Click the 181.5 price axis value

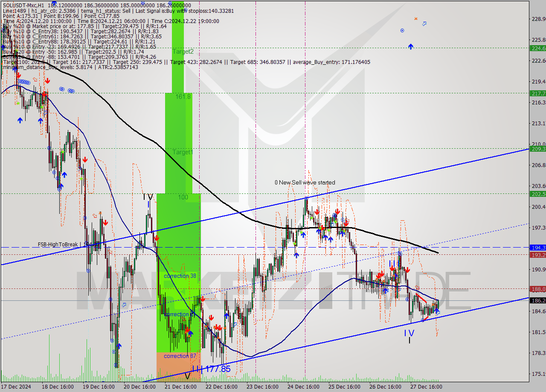point(538,332)
